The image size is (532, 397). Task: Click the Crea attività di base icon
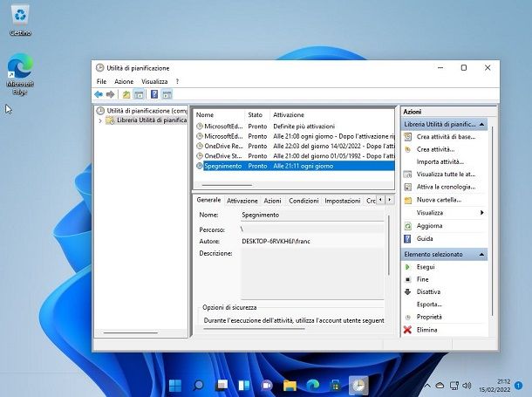coord(408,137)
